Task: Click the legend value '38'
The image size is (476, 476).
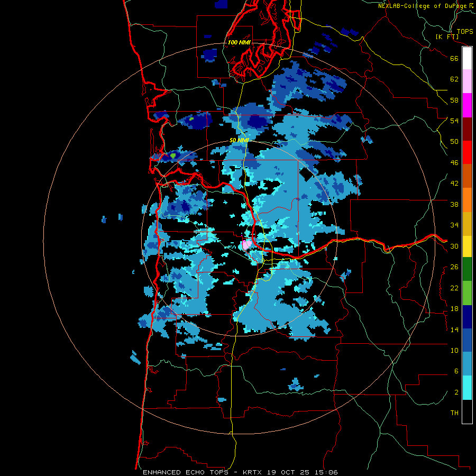Action: click(x=454, y=204)
